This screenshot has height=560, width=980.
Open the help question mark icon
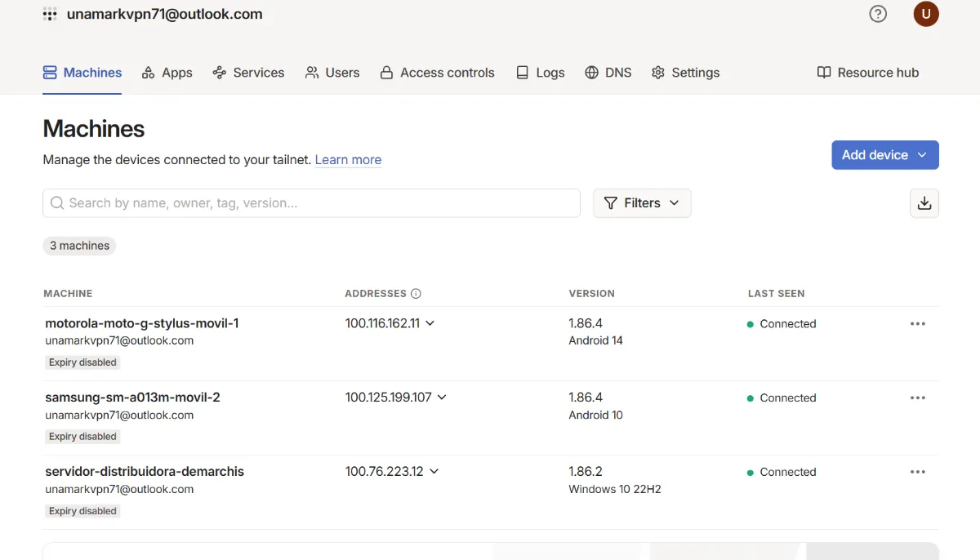[878, 14]
